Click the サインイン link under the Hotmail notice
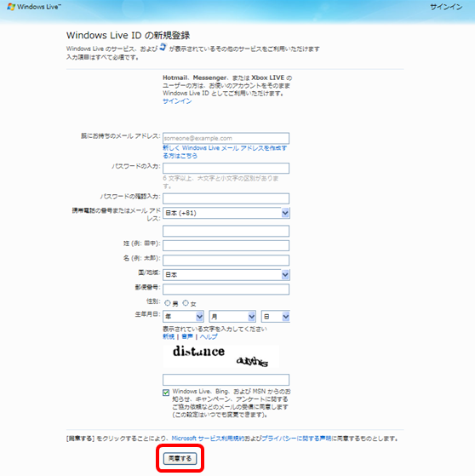The image size is (475, 476). pyautogui.click(x=177, y=101)
